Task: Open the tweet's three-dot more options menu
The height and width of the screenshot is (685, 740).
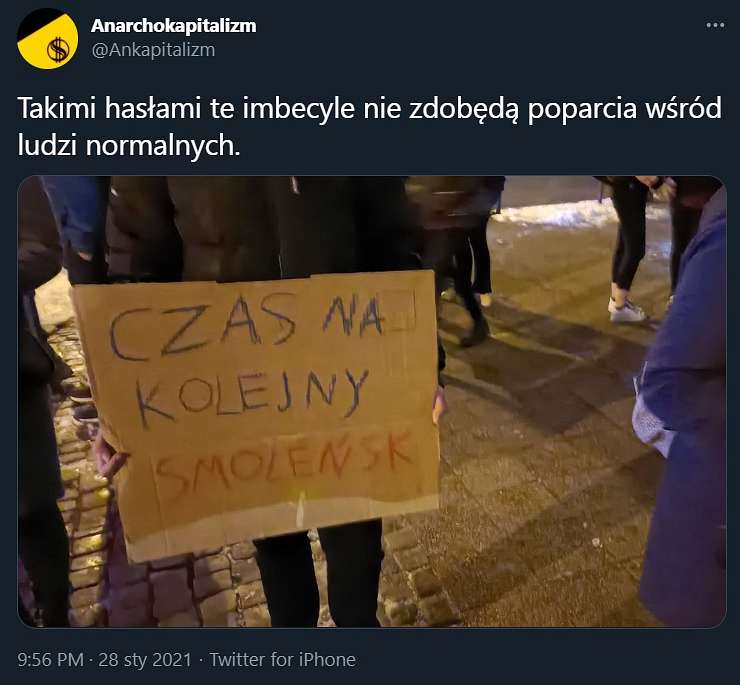Action: (x=715, y=25)
